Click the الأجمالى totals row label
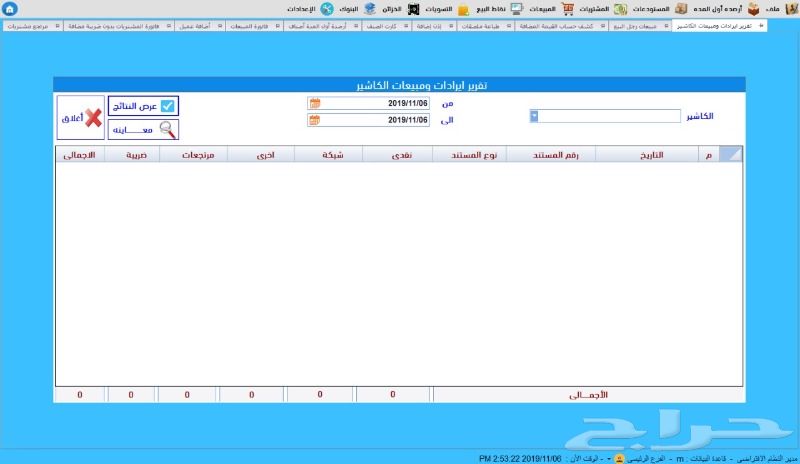 pos(588,395)
